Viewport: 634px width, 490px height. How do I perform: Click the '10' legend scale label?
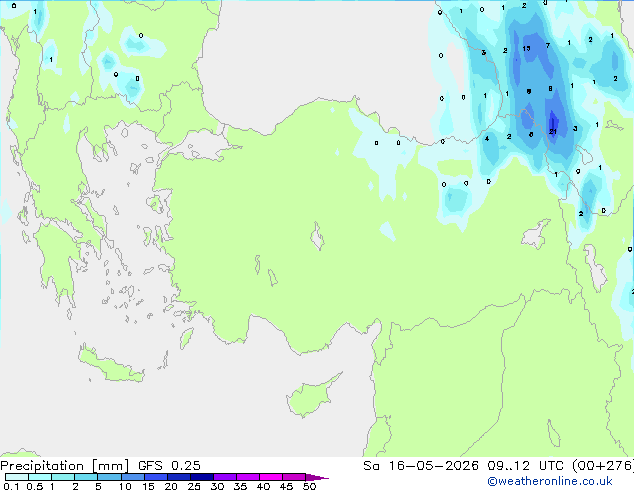(125, 486)
